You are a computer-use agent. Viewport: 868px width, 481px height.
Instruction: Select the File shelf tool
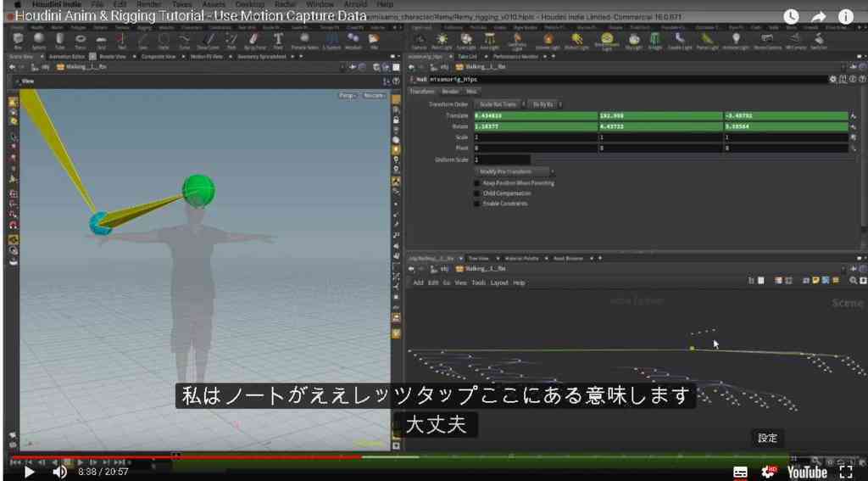click(374, 41)
